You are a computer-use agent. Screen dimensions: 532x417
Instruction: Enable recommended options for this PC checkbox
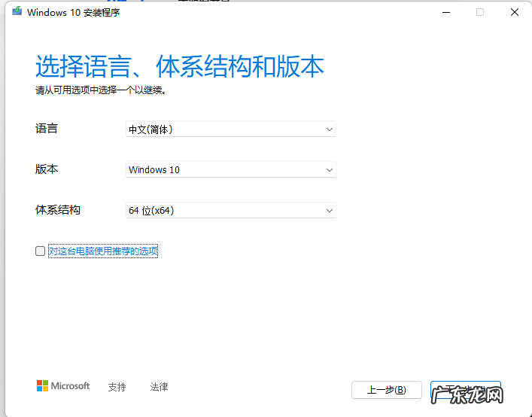click(x=40, y=251)
